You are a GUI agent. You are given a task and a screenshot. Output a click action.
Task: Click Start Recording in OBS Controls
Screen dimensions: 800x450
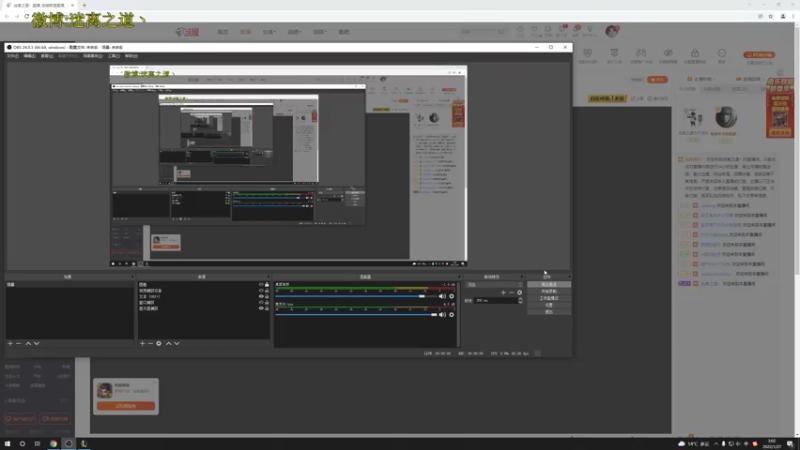coord(549,291)
